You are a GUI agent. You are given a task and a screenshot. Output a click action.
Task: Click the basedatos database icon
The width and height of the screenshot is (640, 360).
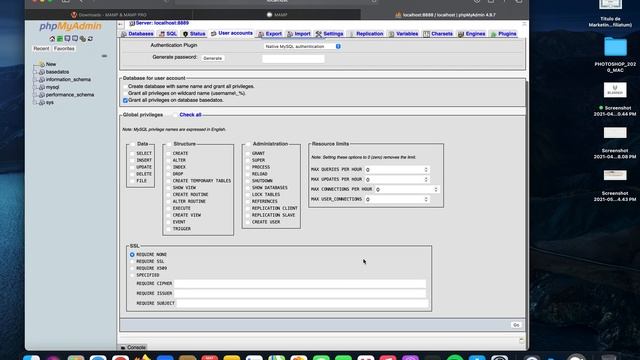[x=42, y=72]
